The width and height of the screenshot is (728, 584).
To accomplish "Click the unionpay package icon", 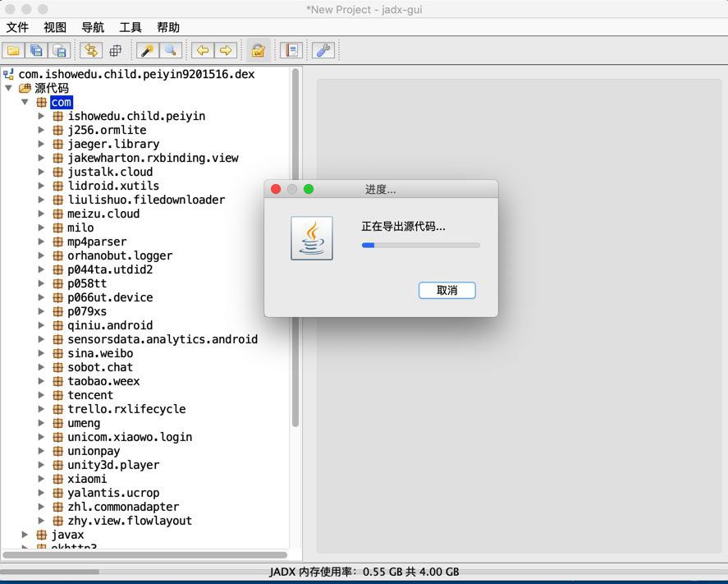I will [x=58, y=451].
